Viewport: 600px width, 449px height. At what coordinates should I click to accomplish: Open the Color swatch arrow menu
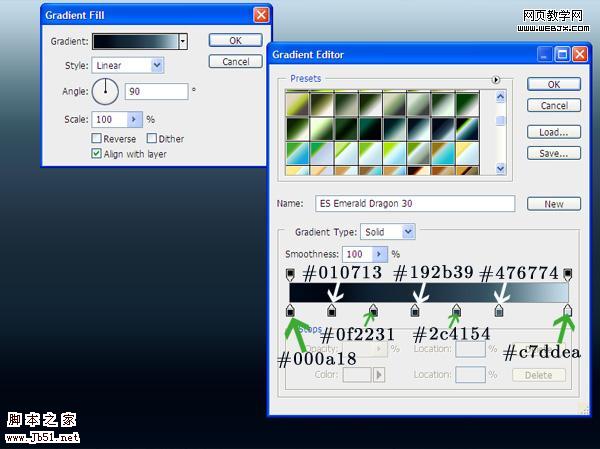(x=379, y=375)
